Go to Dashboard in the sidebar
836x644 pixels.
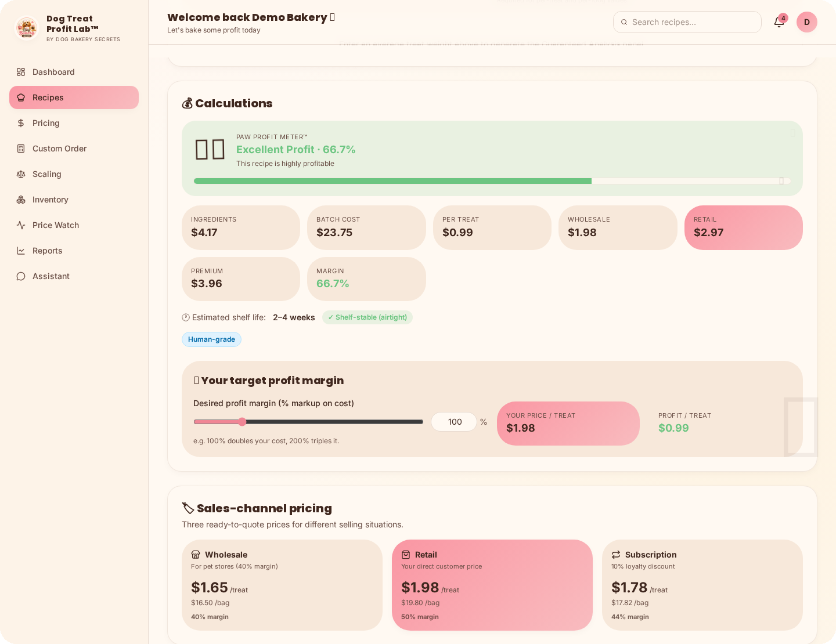pyautogui.click(x=74, y=72)
